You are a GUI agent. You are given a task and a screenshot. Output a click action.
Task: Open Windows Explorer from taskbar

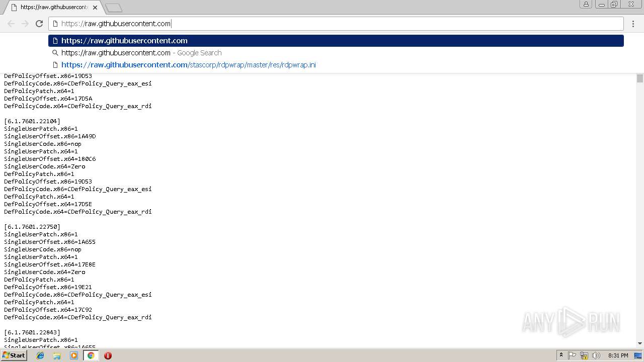tap(57, 355)
